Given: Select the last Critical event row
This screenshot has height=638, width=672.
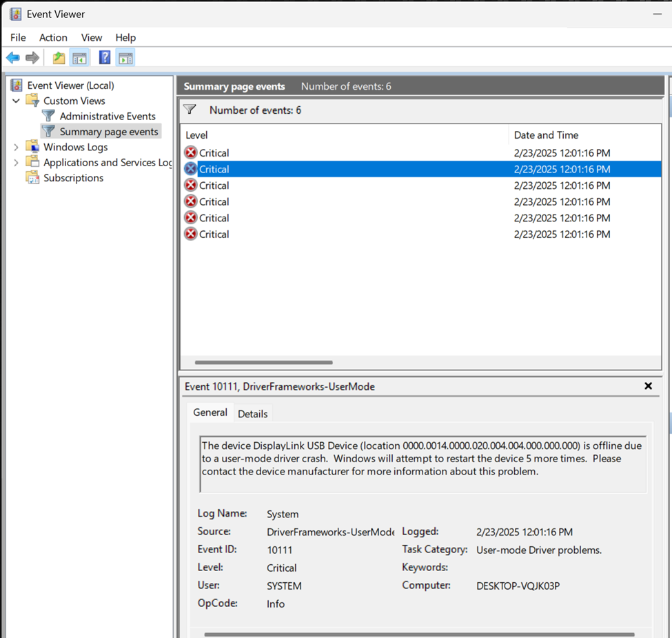Looking at the screenshot, I should pyautogui.click(x=421, y=234).
